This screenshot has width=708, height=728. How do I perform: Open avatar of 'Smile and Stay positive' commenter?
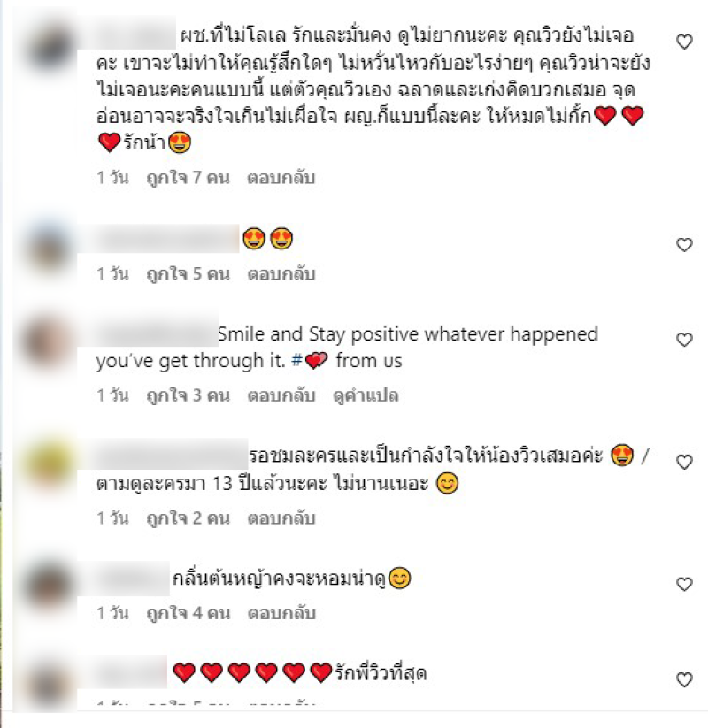[49, 342]
